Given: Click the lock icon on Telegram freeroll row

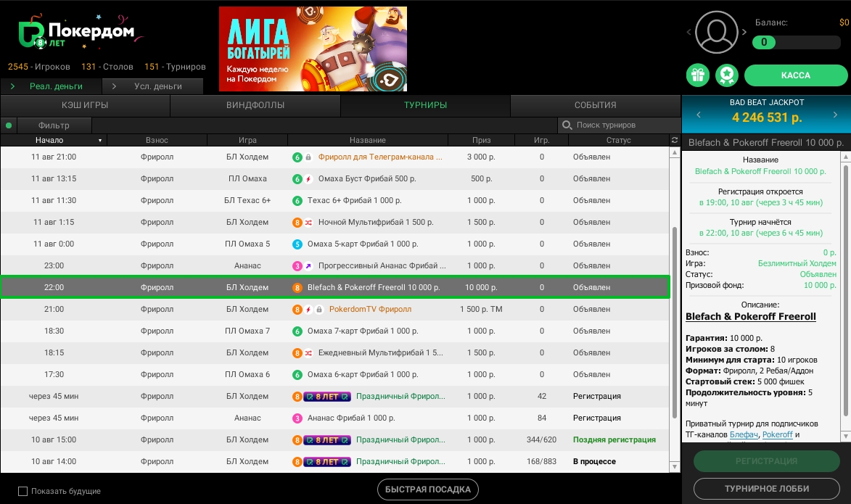Looking at the screenshot, I should tap(308, 157).
